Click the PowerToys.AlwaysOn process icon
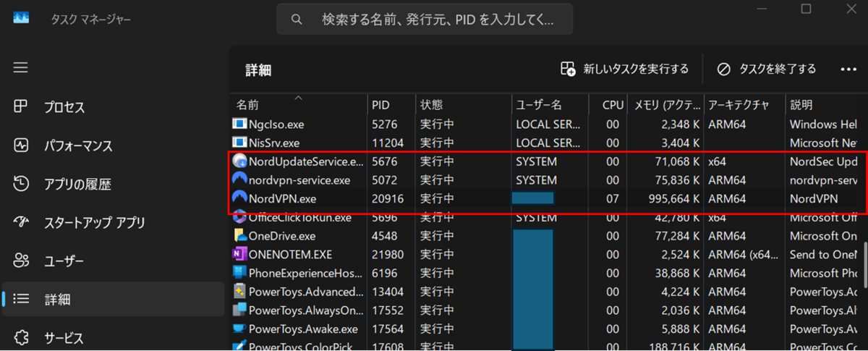 pyautogui.click(x=239, y=310)
